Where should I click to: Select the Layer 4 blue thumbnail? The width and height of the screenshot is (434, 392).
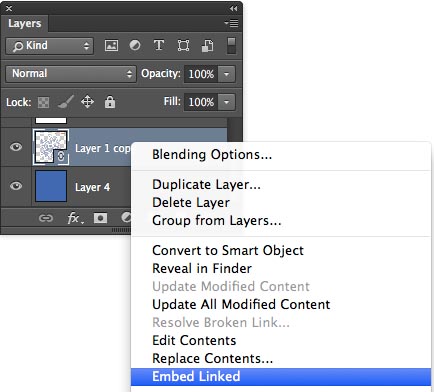coord(51,186)
